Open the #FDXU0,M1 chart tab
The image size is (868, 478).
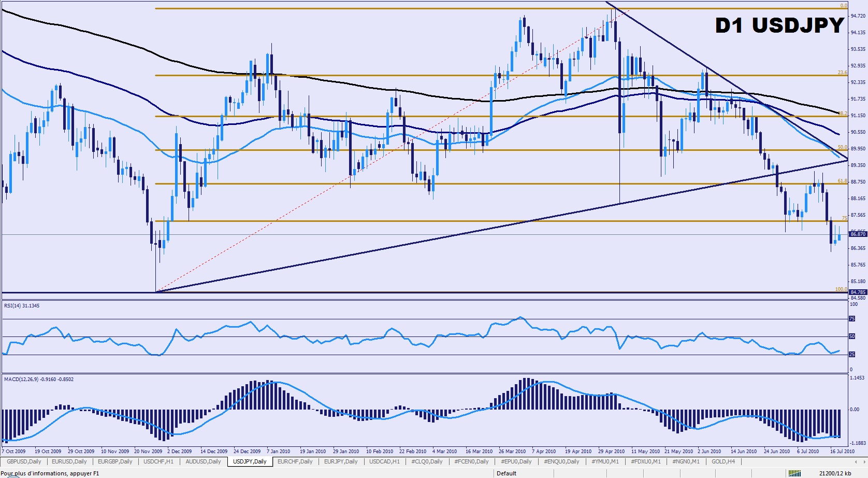pos(646,461)
